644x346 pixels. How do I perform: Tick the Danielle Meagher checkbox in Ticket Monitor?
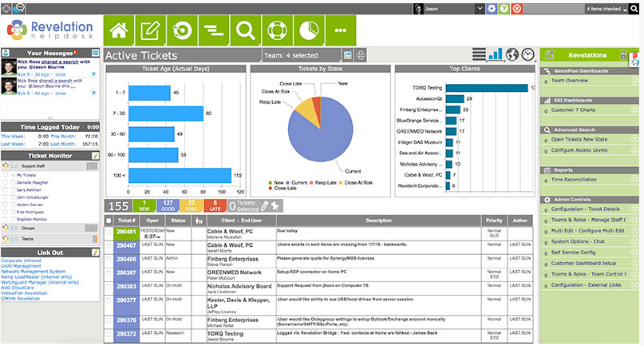6,182
